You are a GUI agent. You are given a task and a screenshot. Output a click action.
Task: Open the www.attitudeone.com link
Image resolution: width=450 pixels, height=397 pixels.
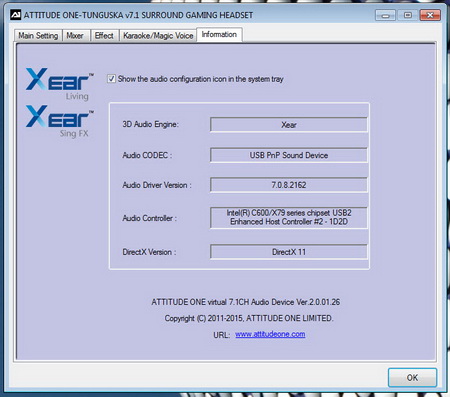coord(270,334)
